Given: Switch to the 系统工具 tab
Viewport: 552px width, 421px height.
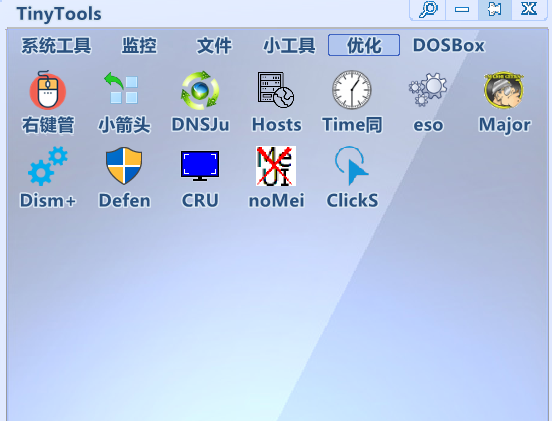Looking at the screenshot, I should (56, 45).
